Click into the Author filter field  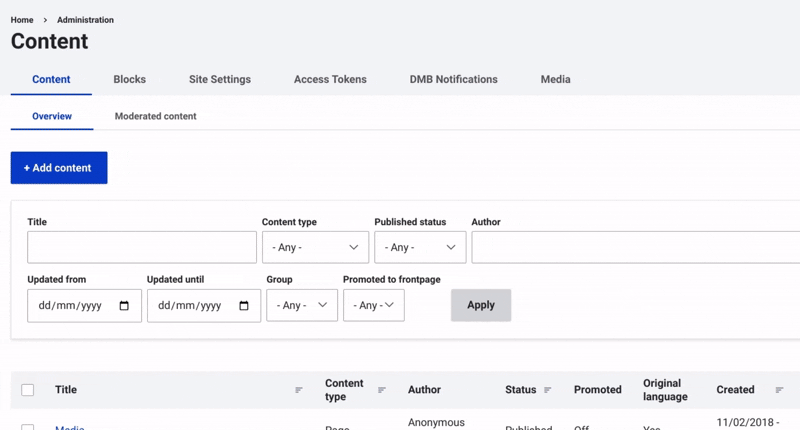pyautogui.click(x=635, y=247)
